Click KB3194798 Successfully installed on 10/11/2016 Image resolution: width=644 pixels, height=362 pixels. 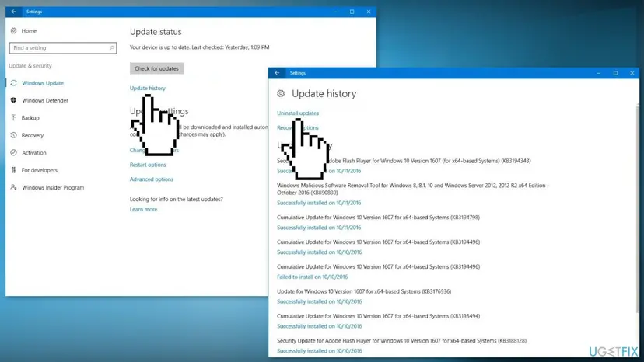tap(319, 228)
